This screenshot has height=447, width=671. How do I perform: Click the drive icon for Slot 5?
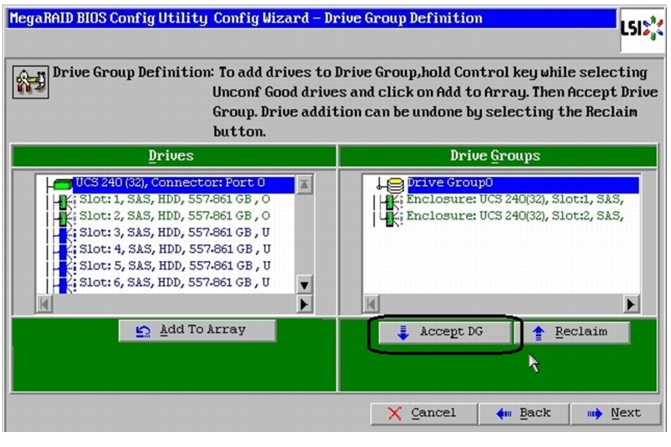pos(65,267)
